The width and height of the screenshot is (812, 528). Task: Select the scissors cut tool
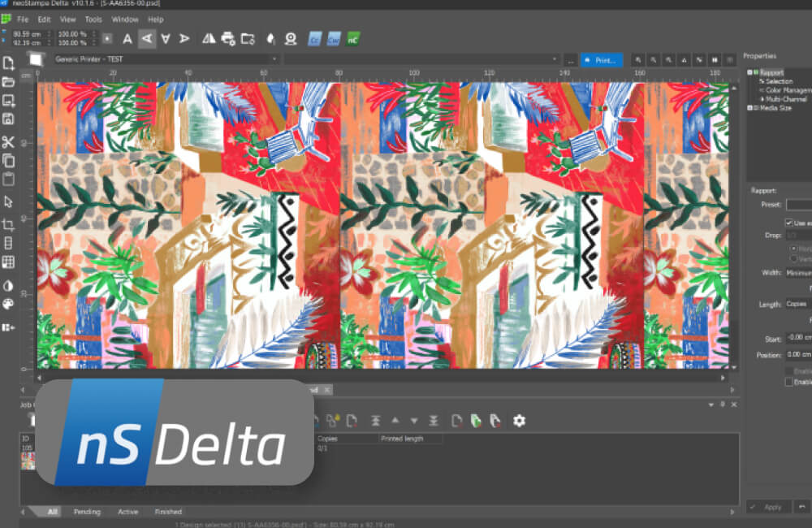click(x=8, y=142)
